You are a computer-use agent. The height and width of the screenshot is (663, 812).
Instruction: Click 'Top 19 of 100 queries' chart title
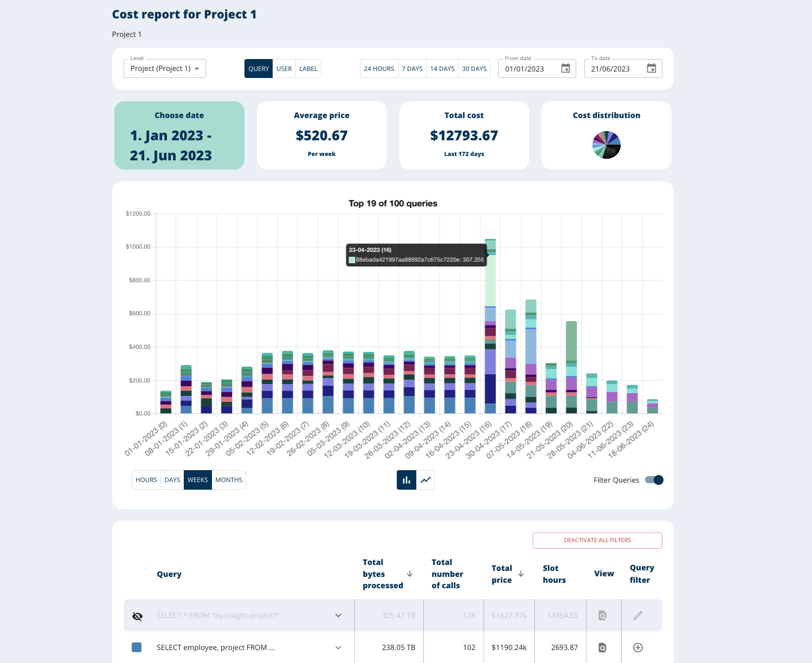pos(393,204)
